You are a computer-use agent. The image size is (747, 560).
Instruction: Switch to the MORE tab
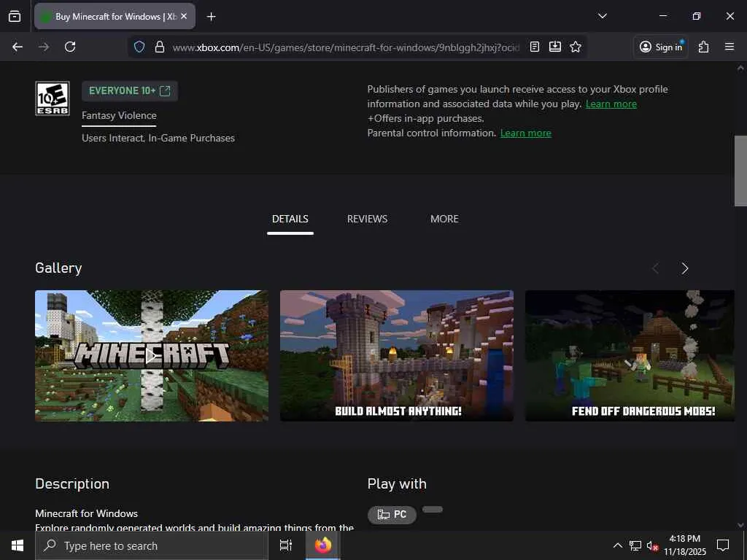(x=444, y=219)
